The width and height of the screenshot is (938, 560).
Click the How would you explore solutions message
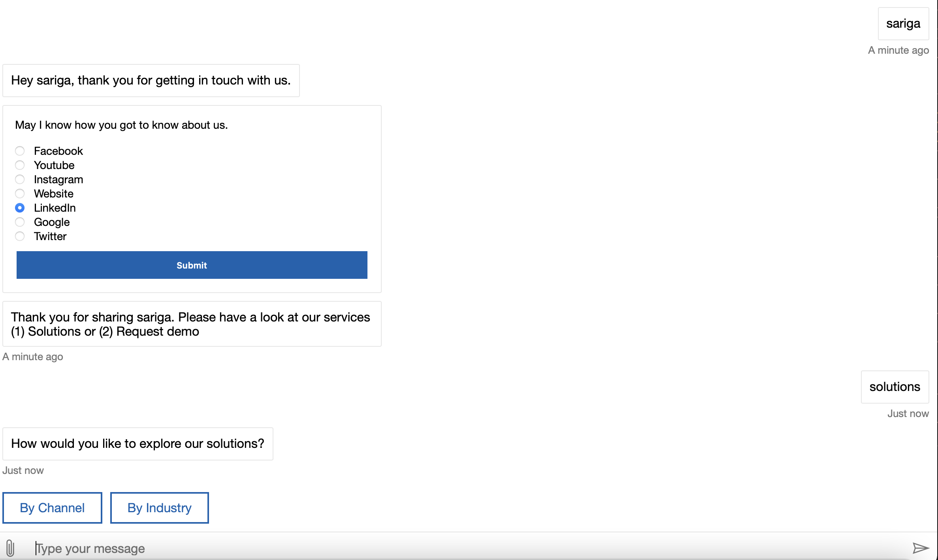point(137,443)
